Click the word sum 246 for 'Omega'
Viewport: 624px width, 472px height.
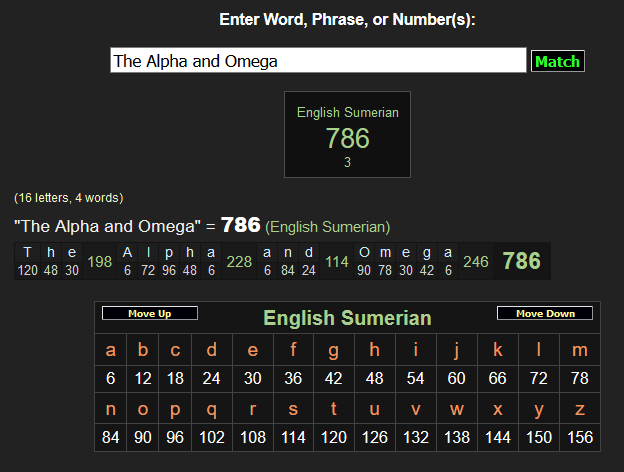(476, 262)
